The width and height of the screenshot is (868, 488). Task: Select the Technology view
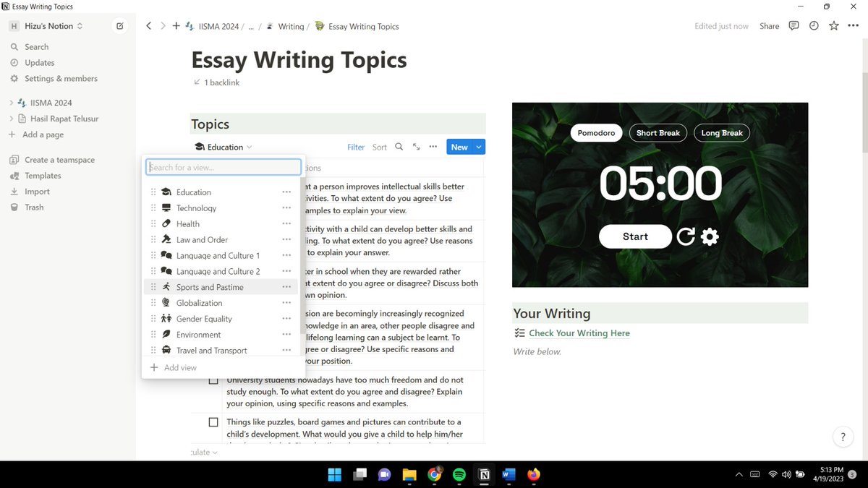(196, 208)
